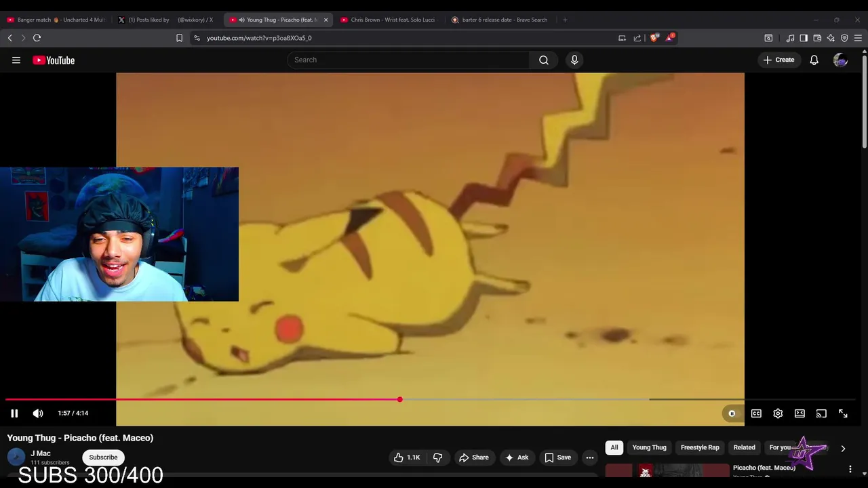Click the search magnifier button
868x488 pixels.
pyautogui.click(x=544, y=60)
